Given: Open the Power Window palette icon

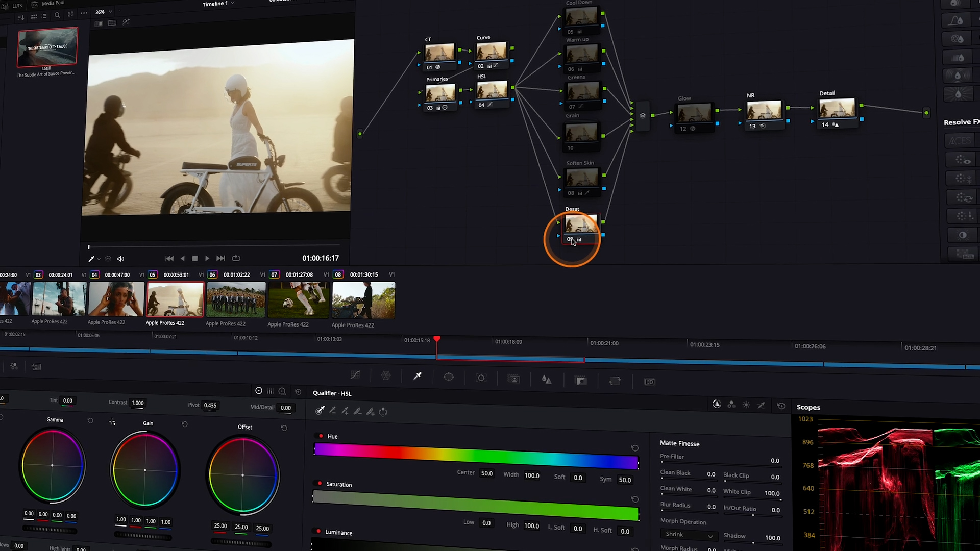Looking at the screenshot, I should 449,377.
